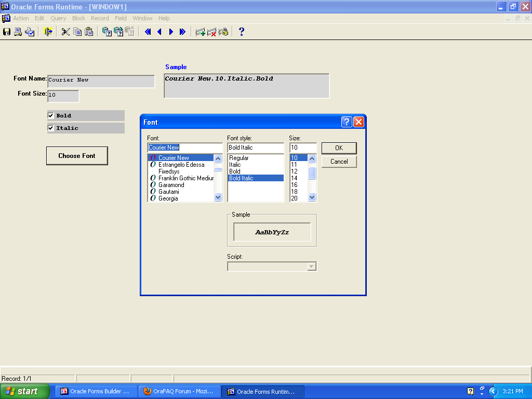This screenshot has height=399, width=532.
Task: Open the Record menu
Action: [x=100, y=18]
